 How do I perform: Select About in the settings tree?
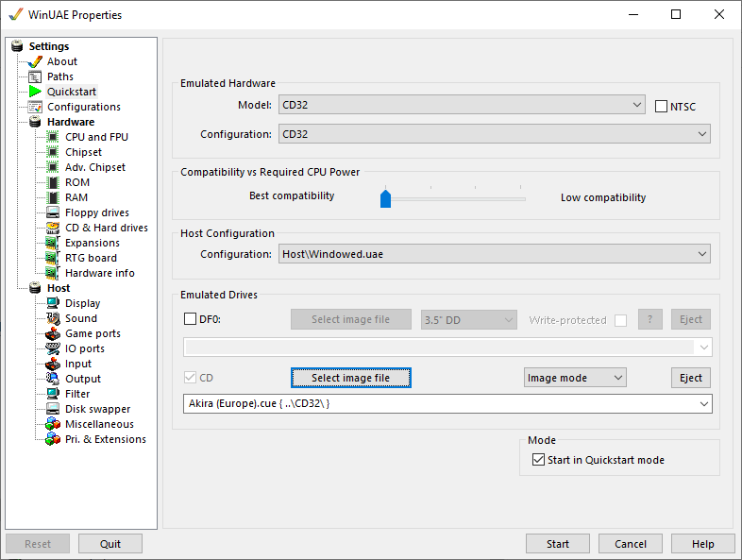(x=62, y=61)
